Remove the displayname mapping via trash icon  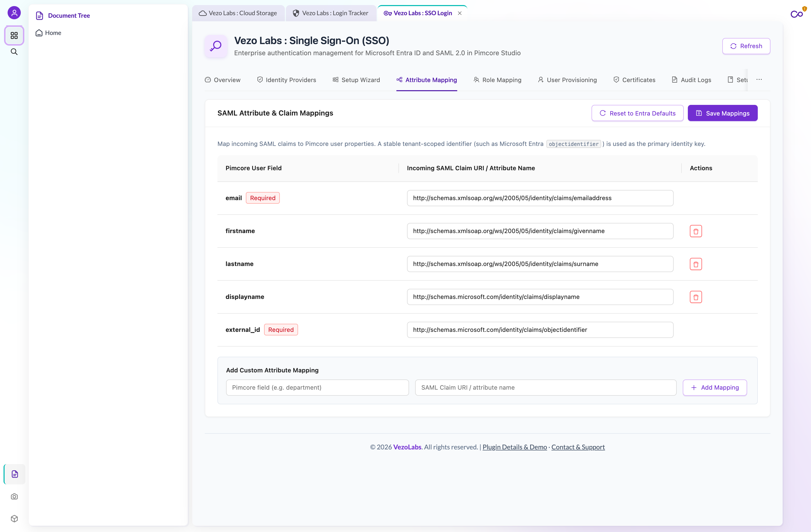pyautogui.click(x=695, y=297)
